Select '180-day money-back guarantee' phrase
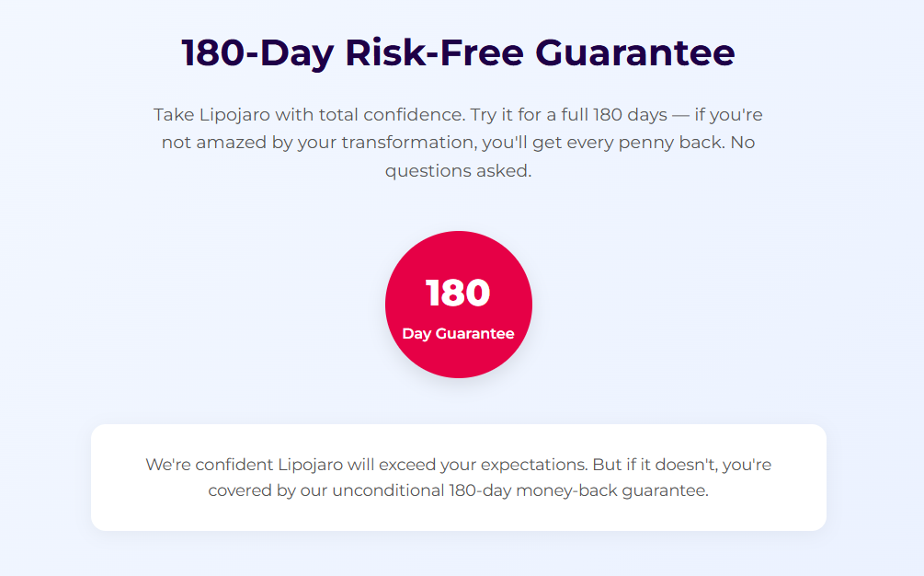 click(578, 490)
